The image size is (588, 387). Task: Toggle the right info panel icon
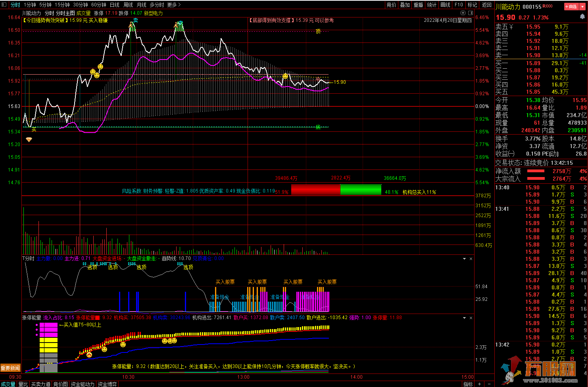click(470, 13)
